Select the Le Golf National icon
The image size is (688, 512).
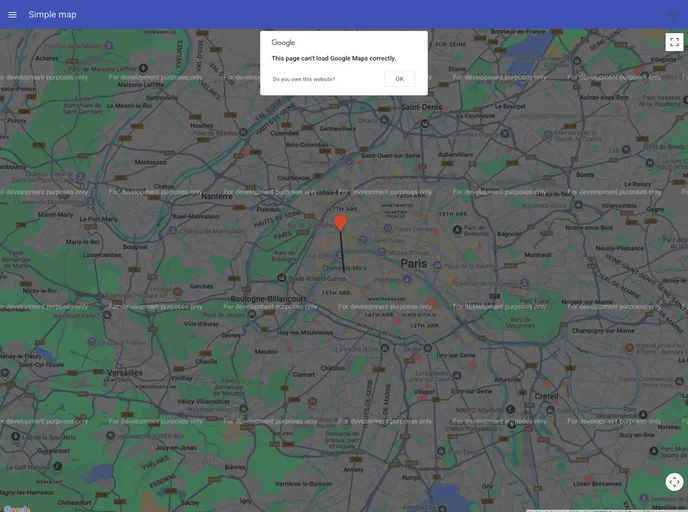click(57, 466)
